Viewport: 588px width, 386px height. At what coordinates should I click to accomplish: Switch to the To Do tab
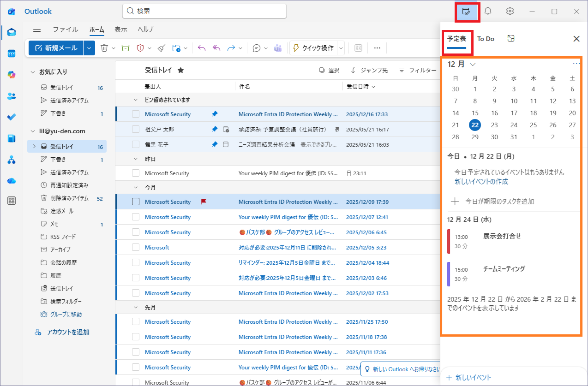(486, 39)
